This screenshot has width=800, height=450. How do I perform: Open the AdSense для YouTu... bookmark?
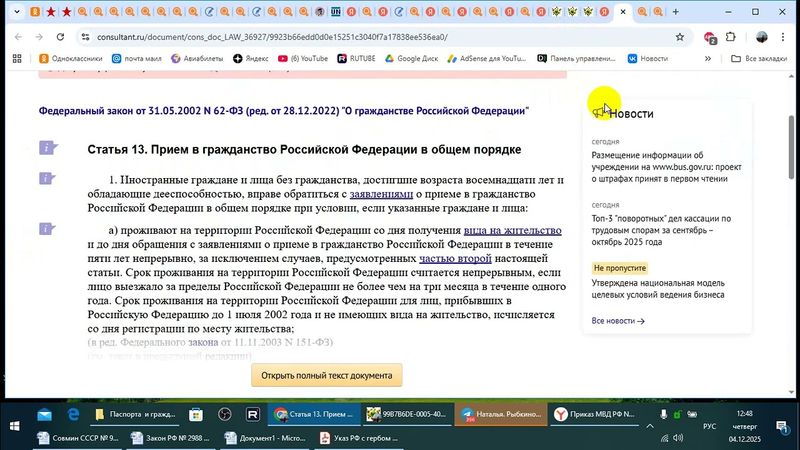pyautogui.click(x=486, y=59)
